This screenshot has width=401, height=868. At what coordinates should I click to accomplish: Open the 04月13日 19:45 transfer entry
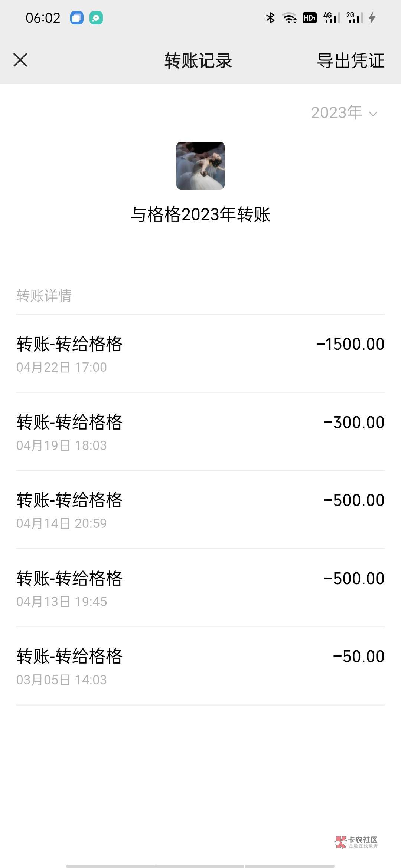pyautogui.click(x=200, y=588)
